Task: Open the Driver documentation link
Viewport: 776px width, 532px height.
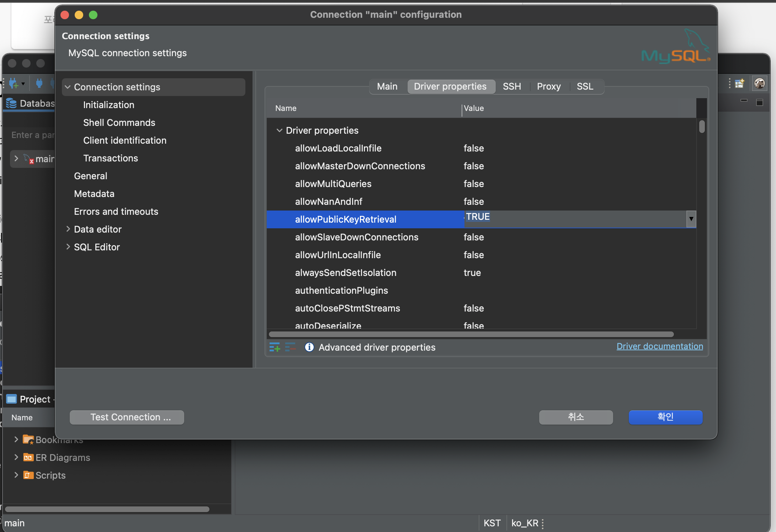Action: pos(659,346)
